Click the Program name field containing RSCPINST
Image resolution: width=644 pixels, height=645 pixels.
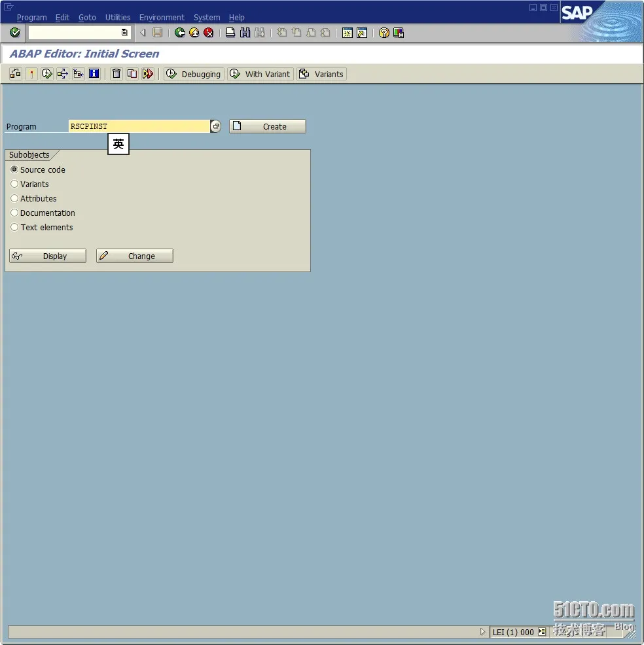139,126
